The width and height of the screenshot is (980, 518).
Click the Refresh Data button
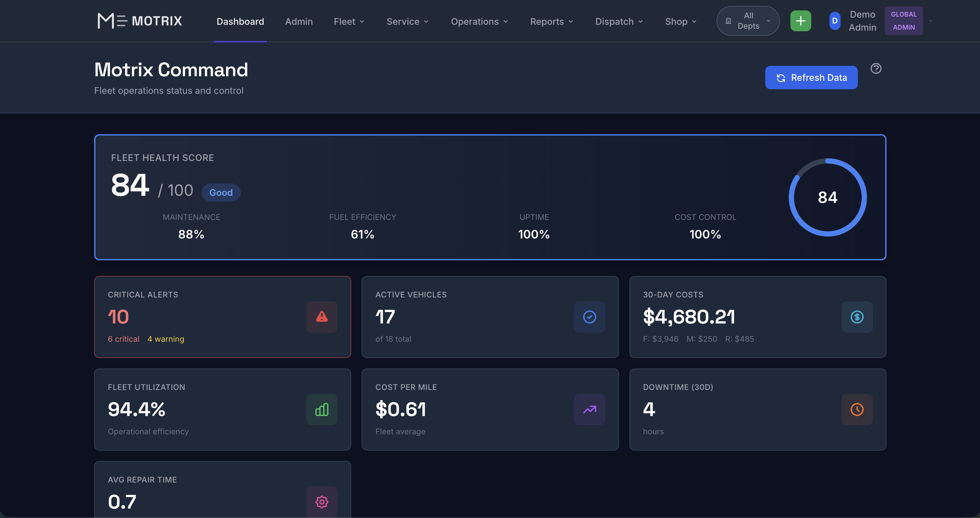tap(812, 77)
